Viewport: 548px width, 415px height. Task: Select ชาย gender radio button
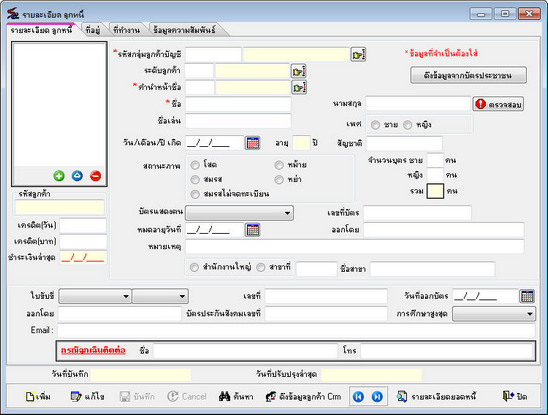[x=375, y=125]
